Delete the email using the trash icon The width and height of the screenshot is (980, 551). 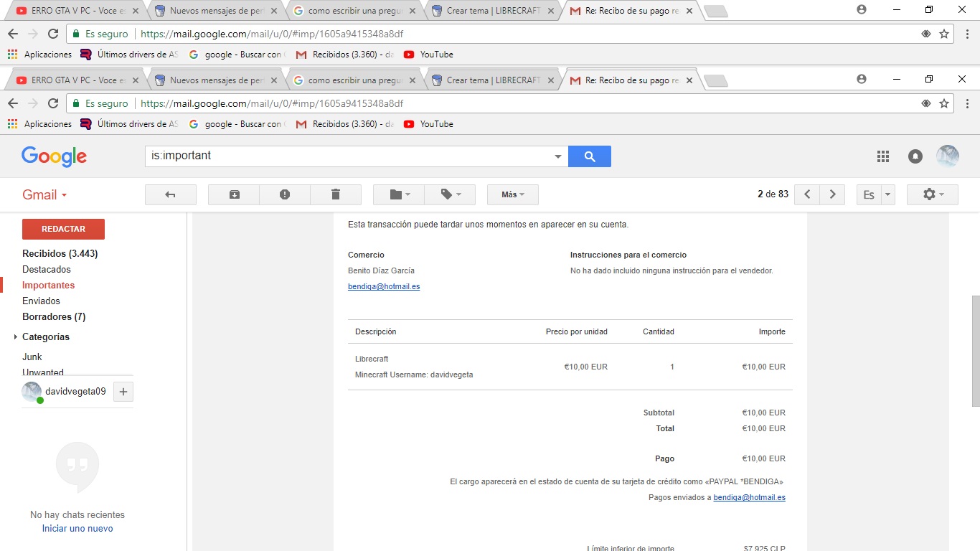pyautogui.click(x=335, y=194)
